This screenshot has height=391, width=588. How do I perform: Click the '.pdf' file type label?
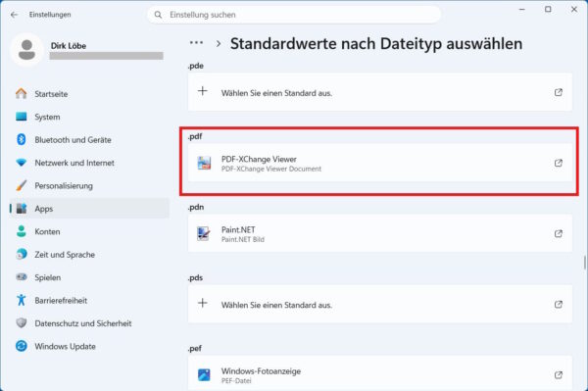click(195, 136)
